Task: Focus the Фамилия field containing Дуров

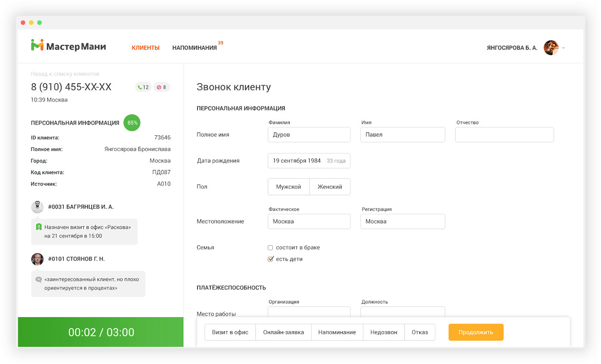Action: coord(309,135)
